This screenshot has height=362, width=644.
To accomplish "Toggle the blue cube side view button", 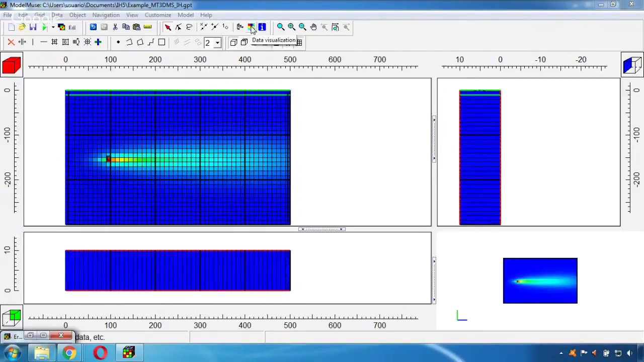I will coord(632,64).
